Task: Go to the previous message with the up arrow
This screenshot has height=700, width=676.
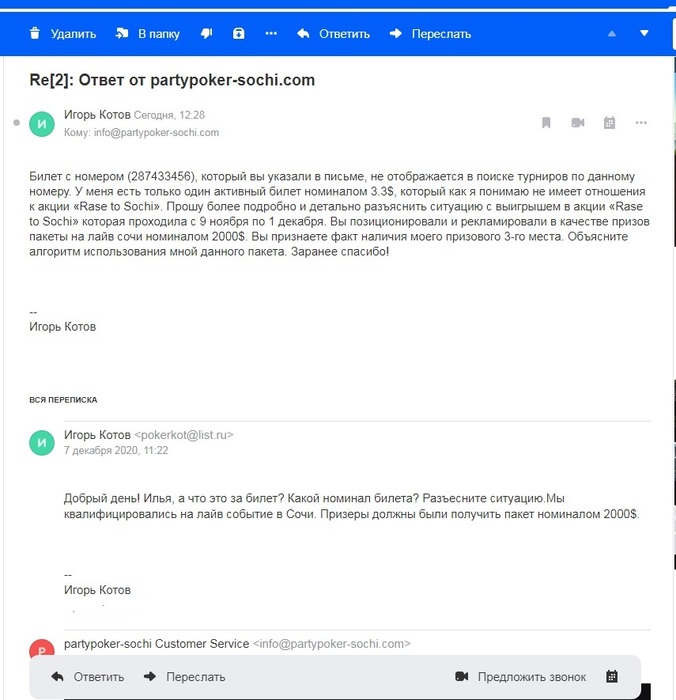Action: coord(612,33)
